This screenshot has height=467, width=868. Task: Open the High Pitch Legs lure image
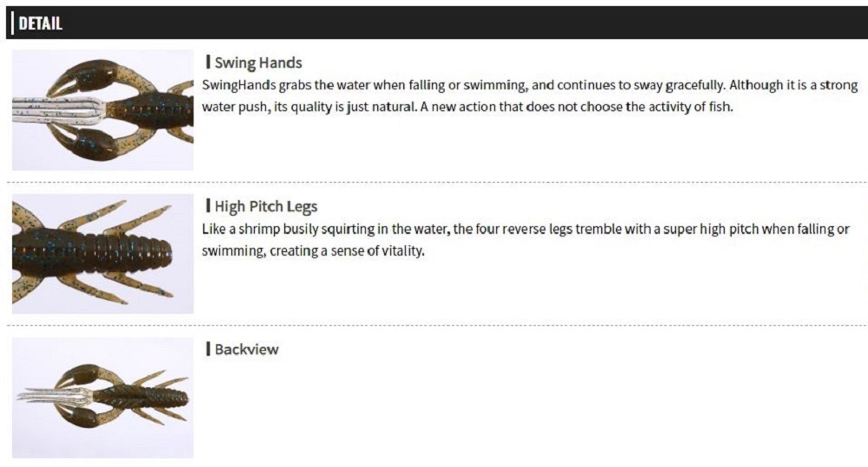point(103,254)
